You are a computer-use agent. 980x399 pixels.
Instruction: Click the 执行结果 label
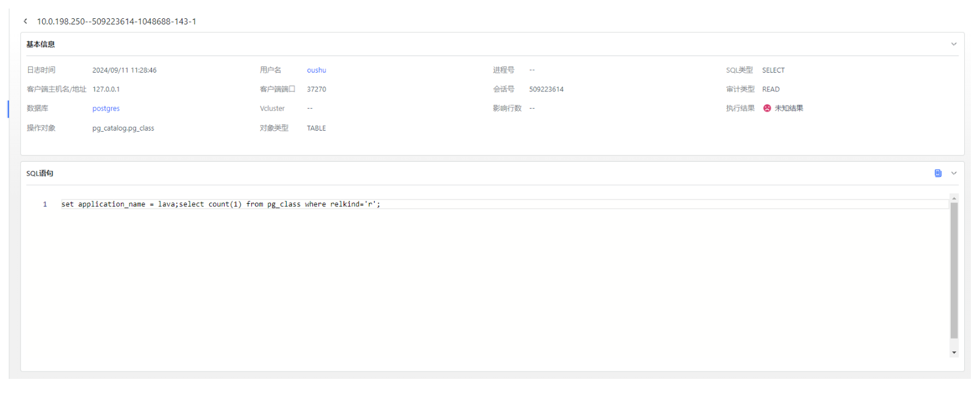tap(740, 108)
